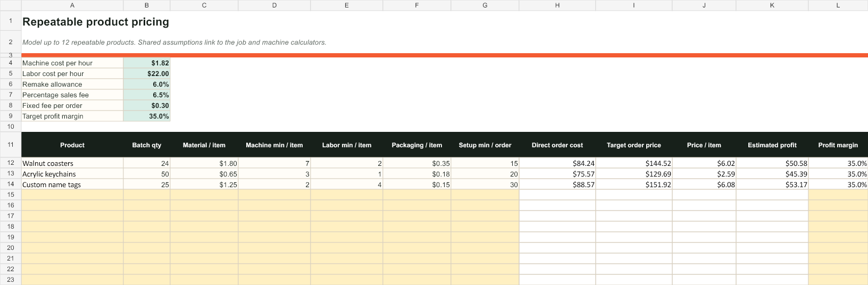Select Walnut coasters material cost $1.80
The height and width of the screenshot is (285, 868).
click(204, 163)
